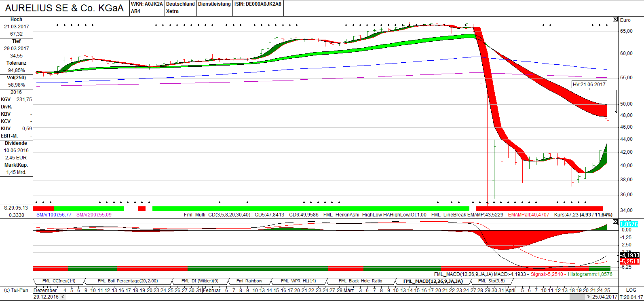This screenshot has width=644, height=301.
Task: Select the Histogramm:1,0576 legend value
Action: pyautogui.click(x=590, y=274)
